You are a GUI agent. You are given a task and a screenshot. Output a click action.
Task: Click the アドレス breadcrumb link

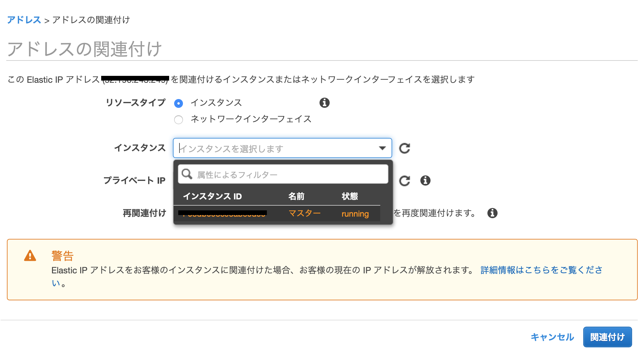click(24, 20)
